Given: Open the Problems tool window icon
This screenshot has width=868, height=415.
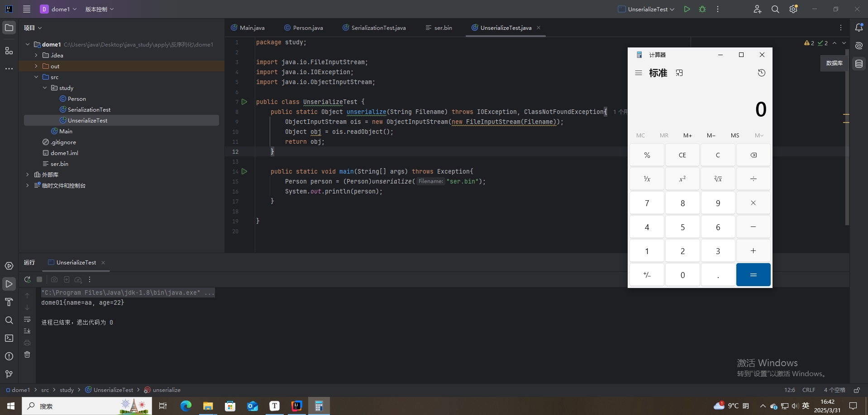Looking at the screenshot, I should (x=9, y=356).
